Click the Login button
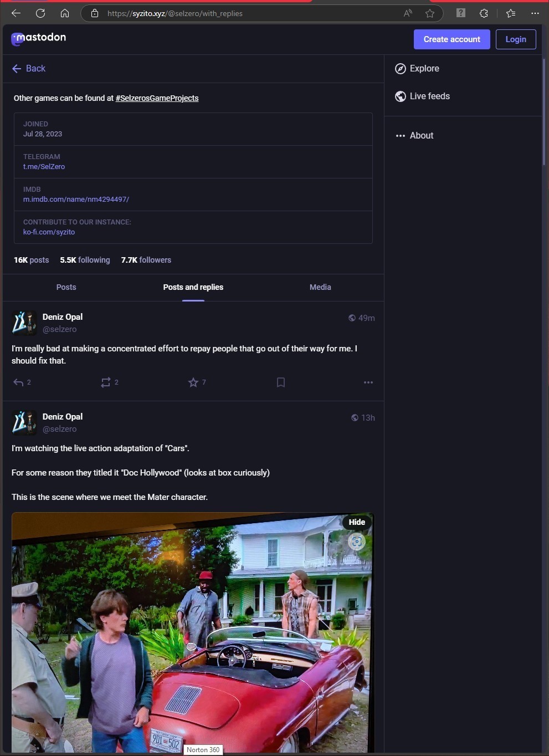The image size is (549, 756). (515, 39)
